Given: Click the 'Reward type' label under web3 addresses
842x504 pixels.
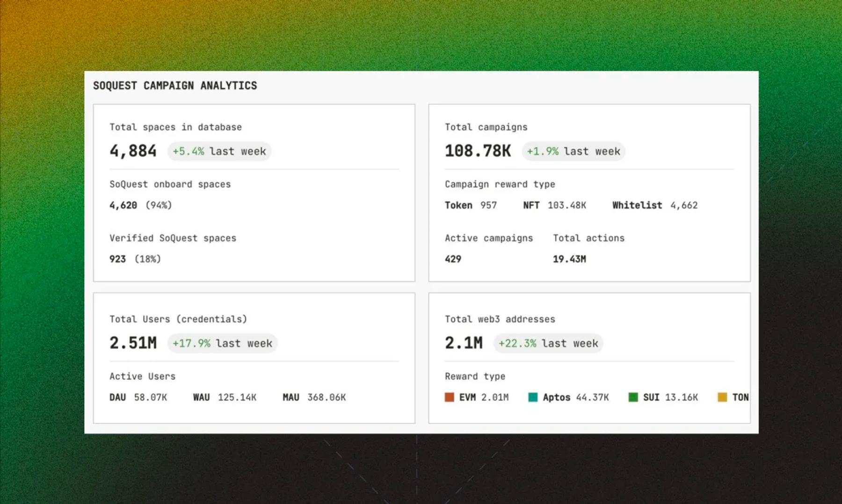Looking at the screenshot, I should coord(475,376).
